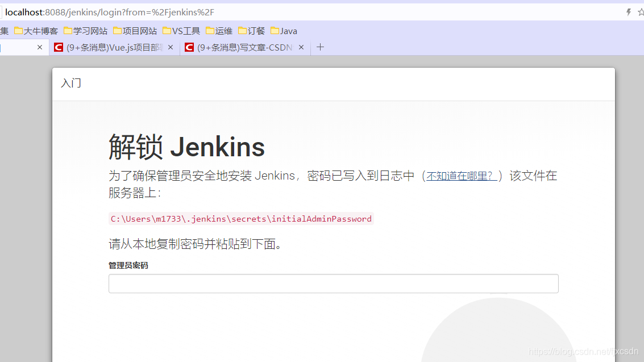This screenshot has width=644, height=362.
Task: Close the Vue.js项目部署 tab
Action: [x=171, y=48]
